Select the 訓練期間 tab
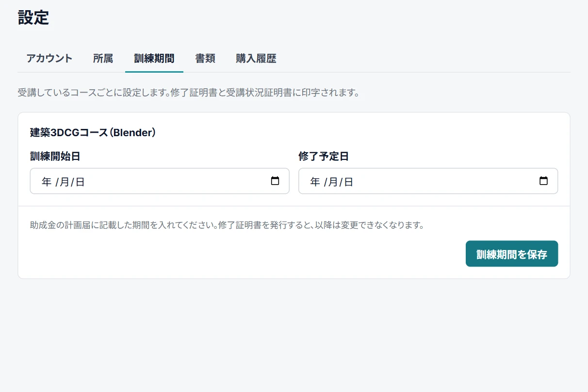588x392 pixels. tap(154, 59)
